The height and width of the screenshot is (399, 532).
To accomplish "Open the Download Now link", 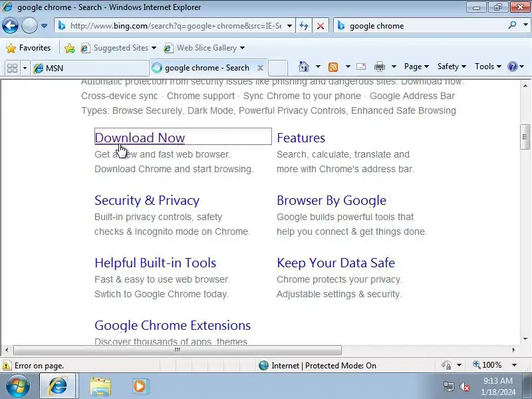I will coord(140,138).
